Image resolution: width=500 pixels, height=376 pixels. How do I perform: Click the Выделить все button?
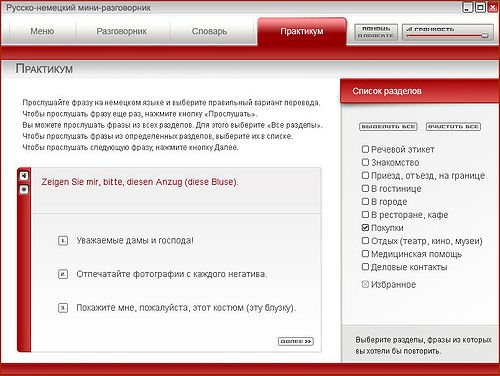[x=388, y=127]
